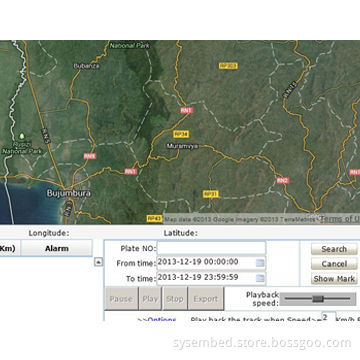
Task: Click the speed threshold field showing 2
Action: (x=329, y=317)
